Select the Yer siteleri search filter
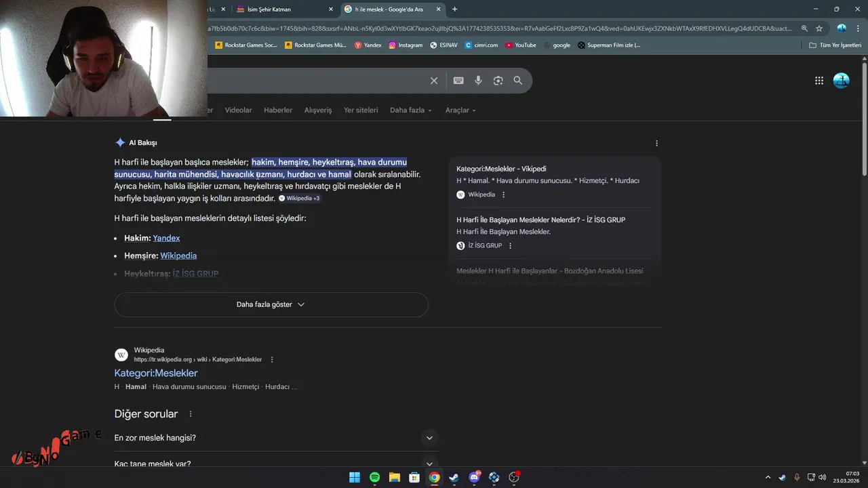 click(361, 110)
